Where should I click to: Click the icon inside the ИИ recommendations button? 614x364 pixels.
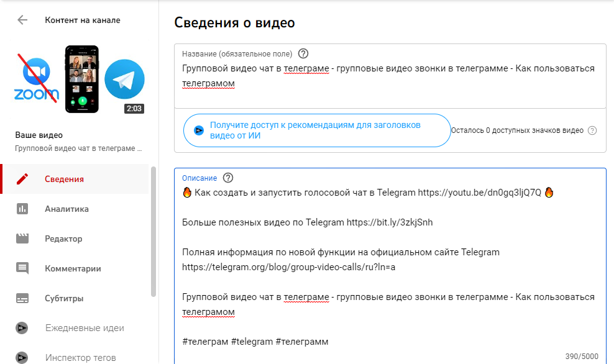[x=199, y=130]
